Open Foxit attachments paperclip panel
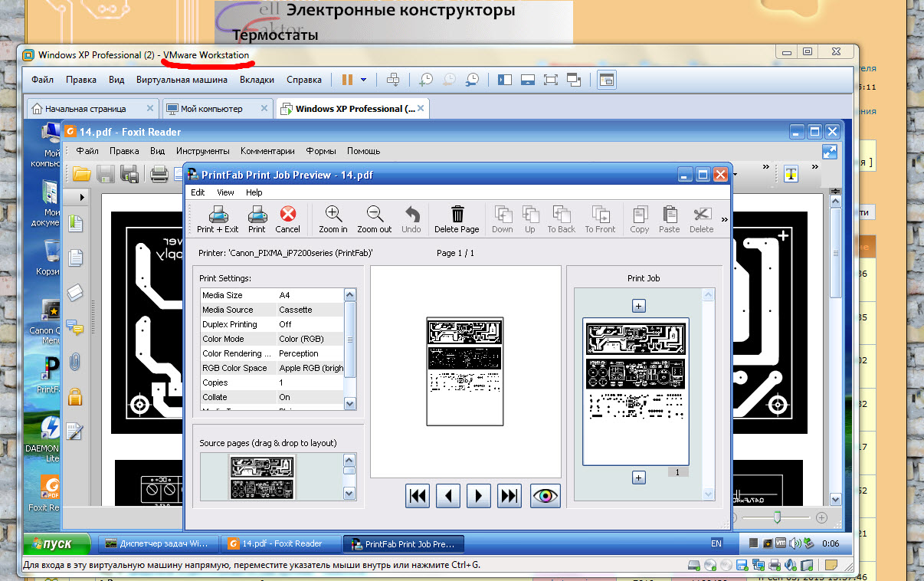The width and height of the screenshot is (924, 581). [74, 363]
